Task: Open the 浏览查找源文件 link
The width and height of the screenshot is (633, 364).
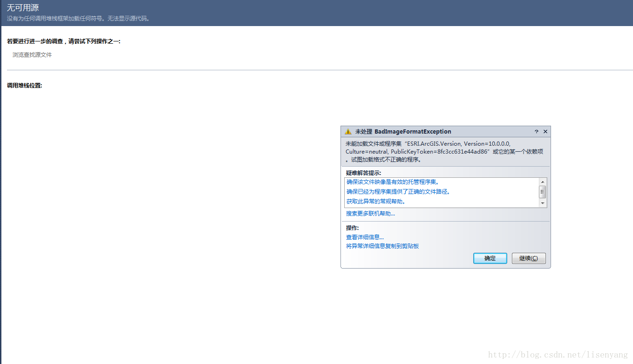Action: (x=32, y=55)
